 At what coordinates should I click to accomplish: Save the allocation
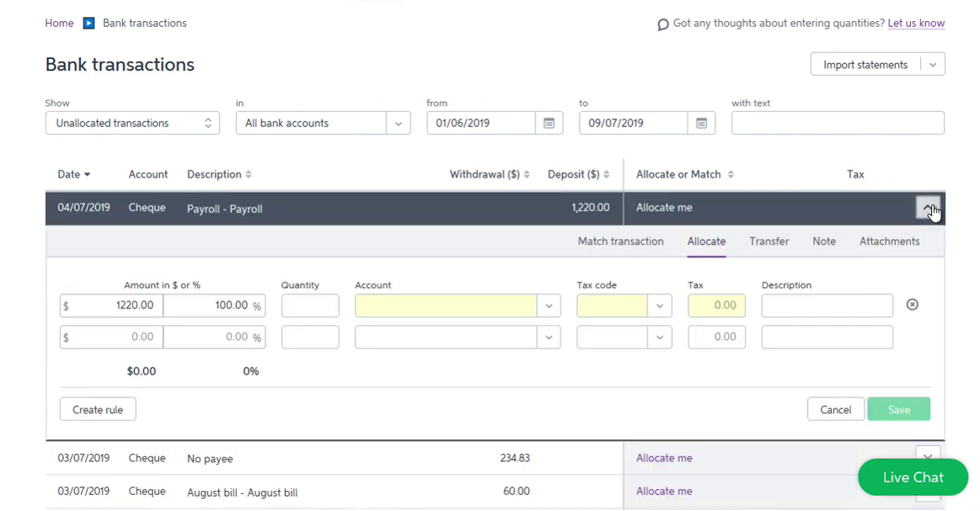[899, 409]
